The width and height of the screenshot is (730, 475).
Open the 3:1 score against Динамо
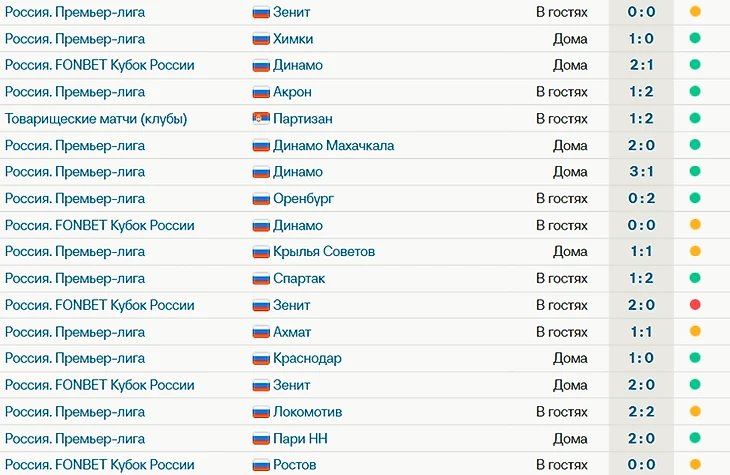(642, 171)
